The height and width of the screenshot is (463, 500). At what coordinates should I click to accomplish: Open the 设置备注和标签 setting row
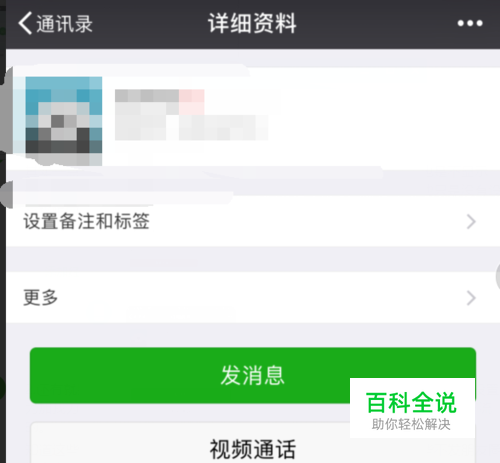(x=253, y=222)
